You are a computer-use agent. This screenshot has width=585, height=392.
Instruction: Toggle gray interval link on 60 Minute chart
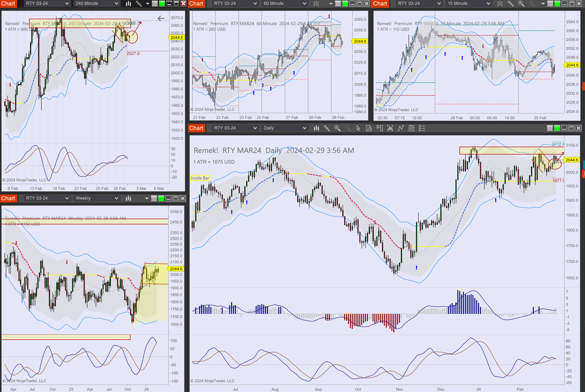pyautogui.click(x=338, y=4)
